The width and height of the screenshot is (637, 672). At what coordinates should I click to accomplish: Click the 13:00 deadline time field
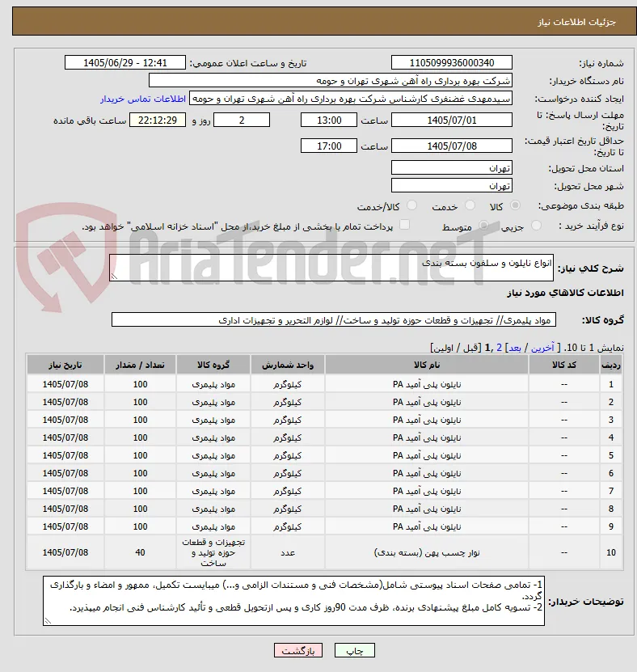tap(328, 120)
